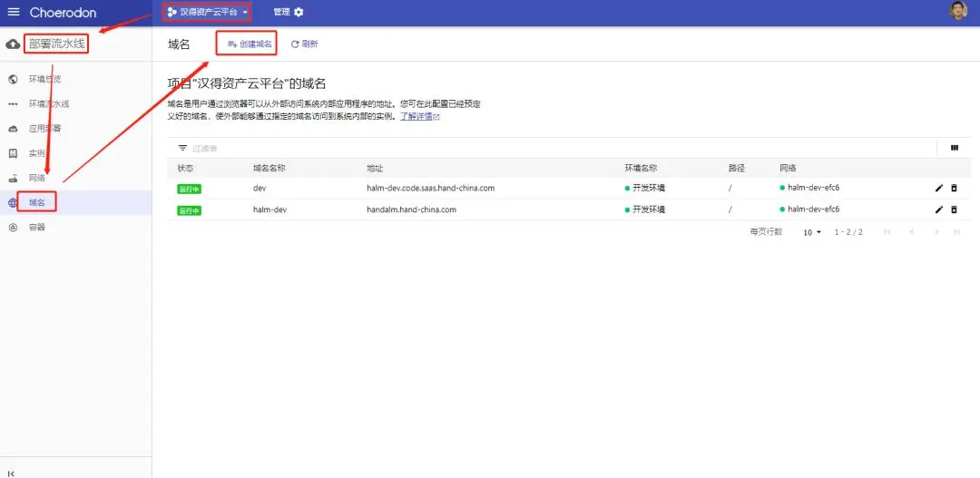
Task: Open the column settings icon
Action: [x=955, y=148]
